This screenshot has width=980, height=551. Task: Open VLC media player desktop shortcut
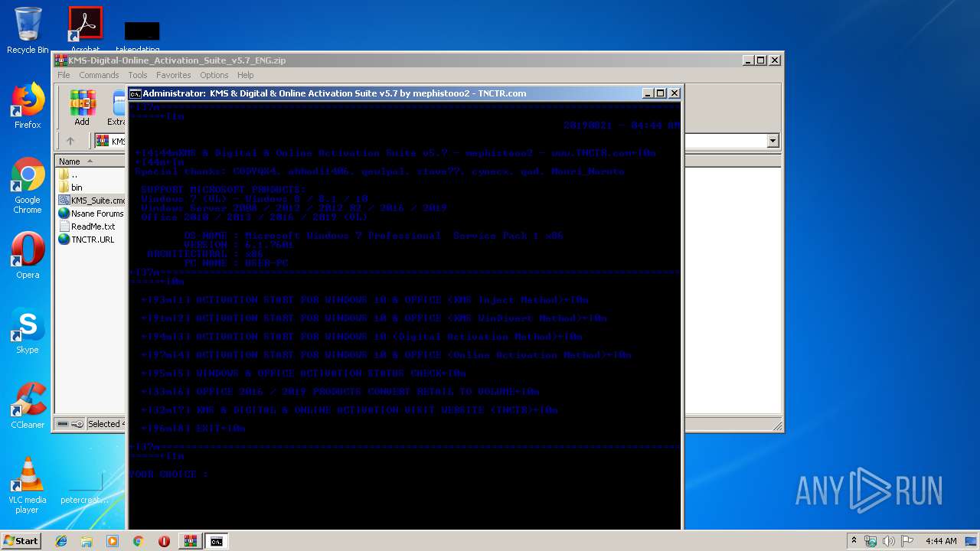[x=28, y=485]
